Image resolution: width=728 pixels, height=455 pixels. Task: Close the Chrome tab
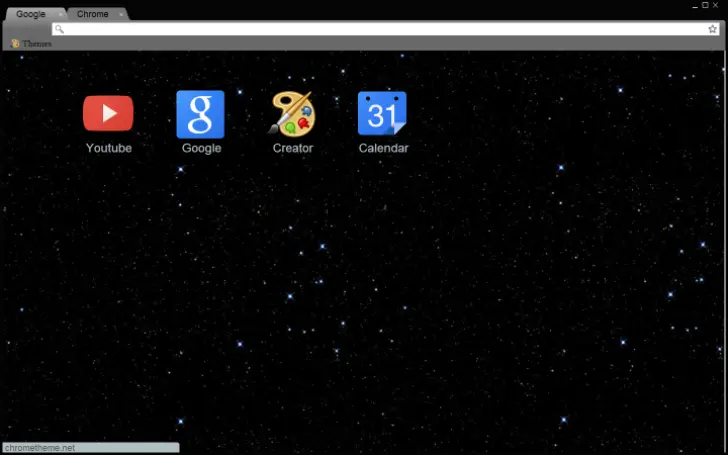point(121,14)
